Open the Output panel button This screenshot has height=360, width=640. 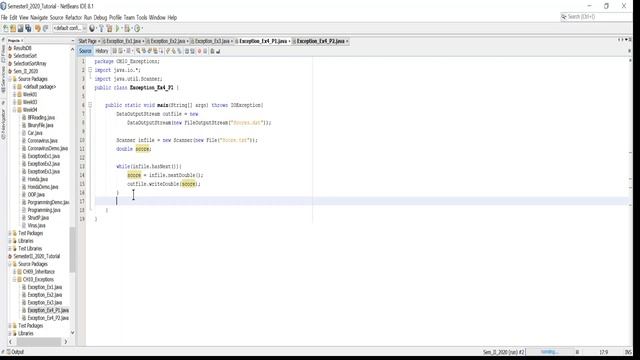click(15, 352)
